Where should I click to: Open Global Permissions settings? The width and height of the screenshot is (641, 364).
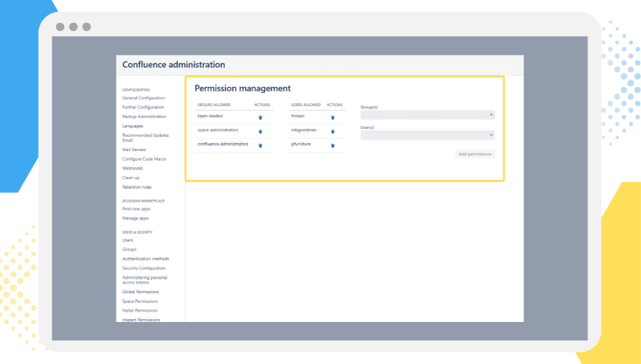140,292
